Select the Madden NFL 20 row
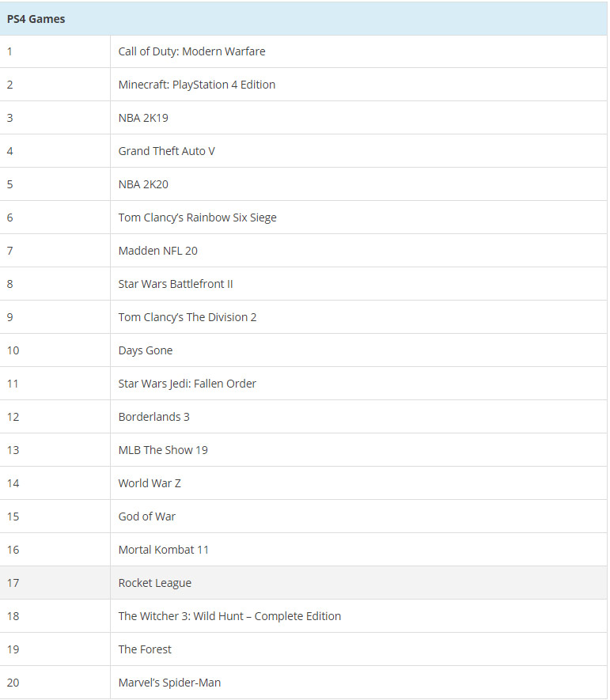 tap(304, 251)
